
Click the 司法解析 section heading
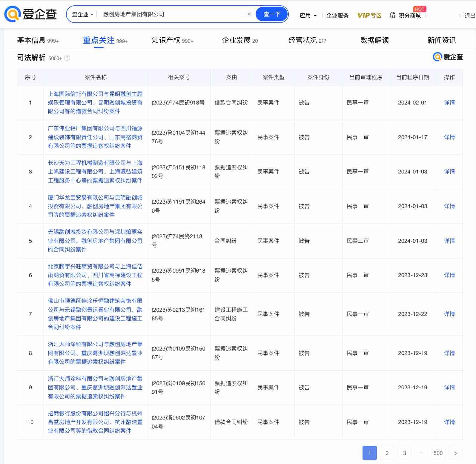click(x=31, y=58)
